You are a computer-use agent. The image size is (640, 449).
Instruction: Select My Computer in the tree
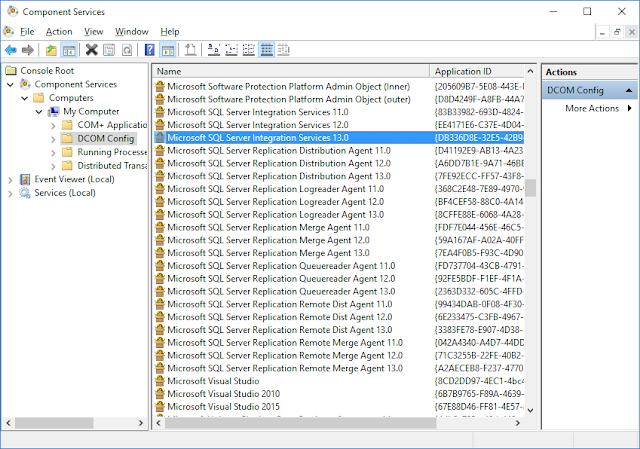(91, 111)
